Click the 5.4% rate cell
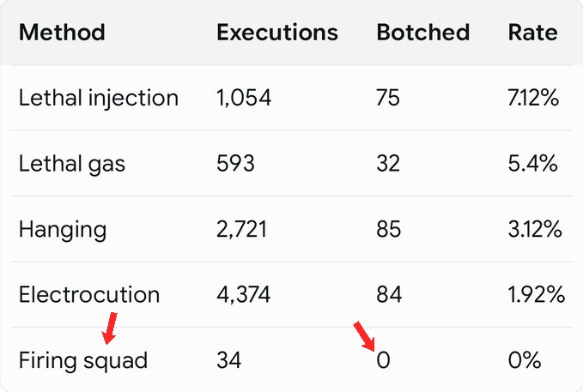Screen dimensions: 583x392 pos(533,164)
